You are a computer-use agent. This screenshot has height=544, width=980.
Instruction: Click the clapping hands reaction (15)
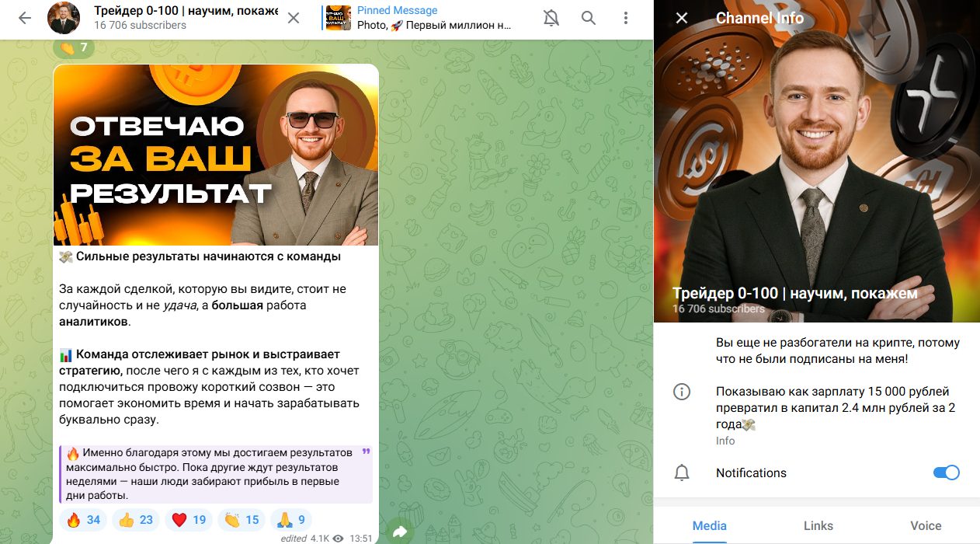[242, 520]
